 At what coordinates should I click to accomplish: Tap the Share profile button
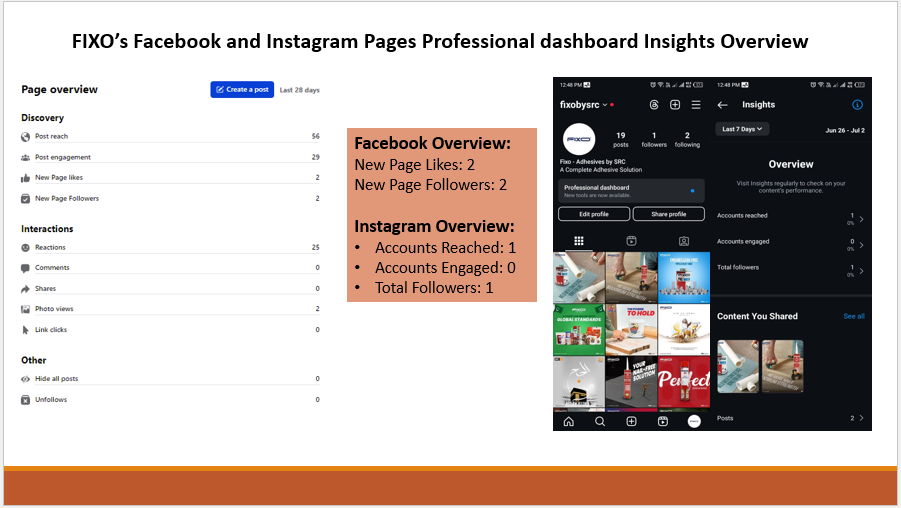point(669,214)
